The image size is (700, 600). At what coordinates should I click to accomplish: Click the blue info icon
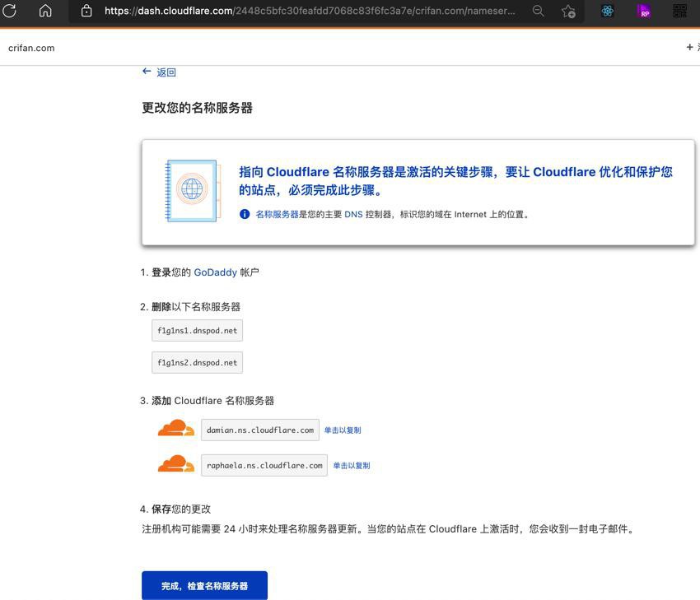pos(245,214)
